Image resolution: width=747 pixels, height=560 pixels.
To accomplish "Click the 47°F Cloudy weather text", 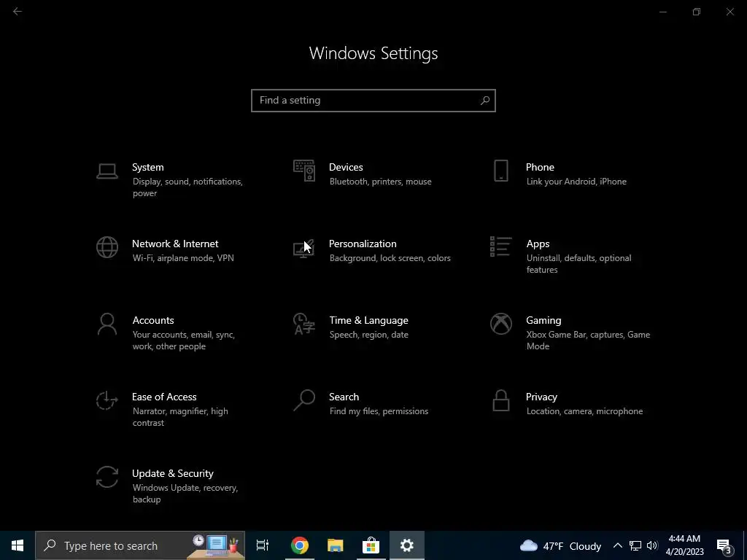I will click(572, 546).
